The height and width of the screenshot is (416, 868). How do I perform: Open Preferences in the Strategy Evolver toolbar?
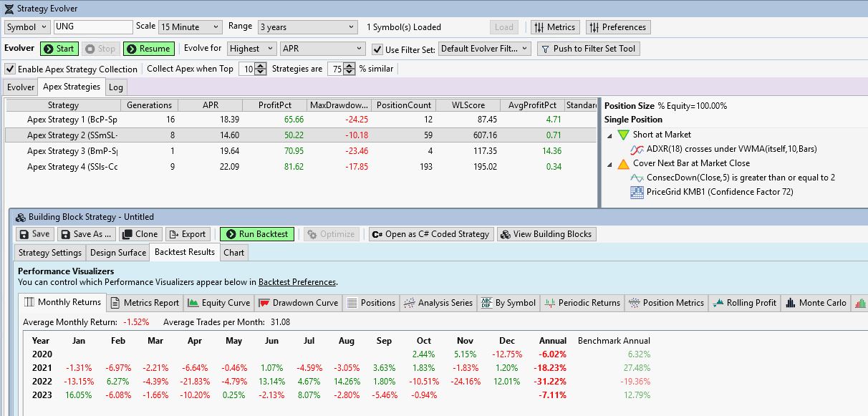pos(617,27)
